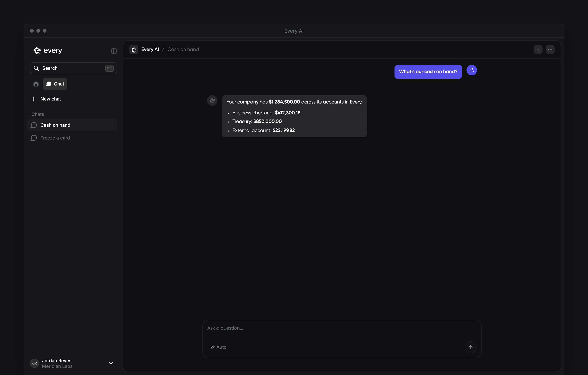Click the search magnifier icon
Image resolution: width=588 pixels, height=375 pixels.
click(x=36, y=68)
